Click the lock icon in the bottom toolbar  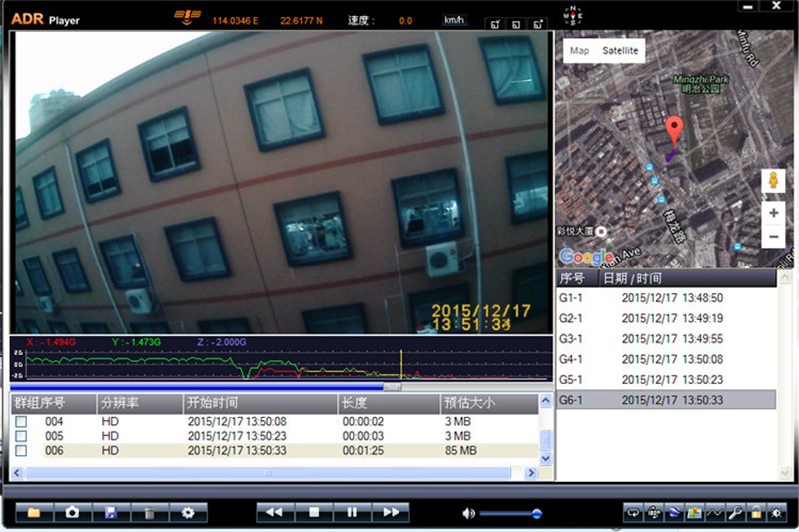(x=756, y=513)
